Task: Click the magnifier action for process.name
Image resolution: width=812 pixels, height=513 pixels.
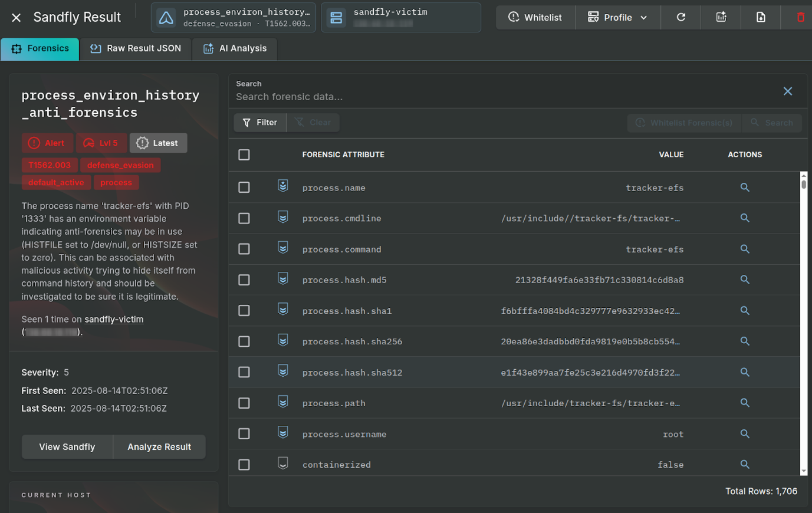Action: pyautogui.click(x=745, y=187)
